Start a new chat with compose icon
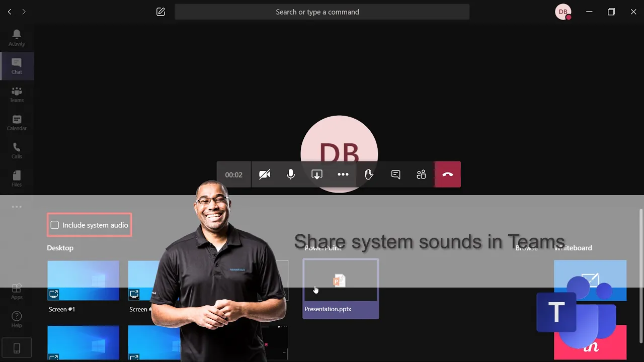 [x=160, y=12]
